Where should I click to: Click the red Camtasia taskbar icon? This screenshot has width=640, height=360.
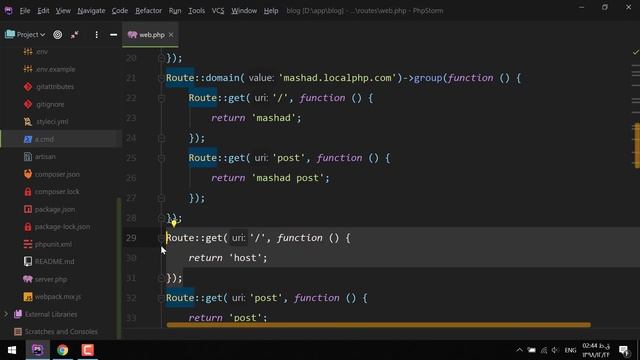coord(87,350)
